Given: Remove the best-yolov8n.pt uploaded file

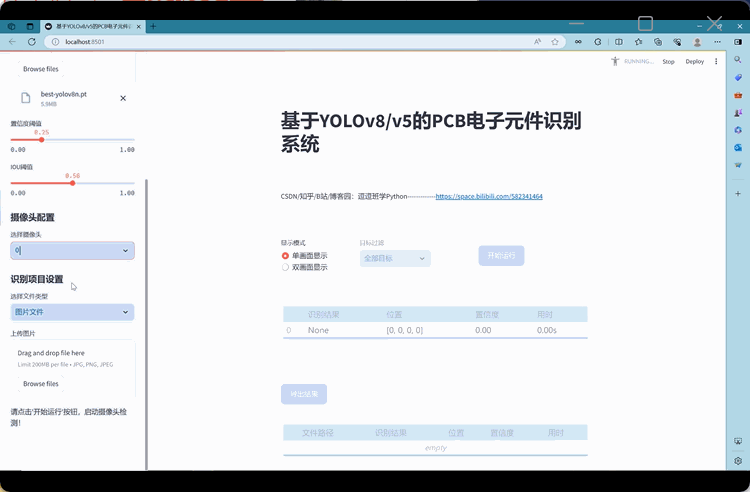Looking at the screenshot, I should tap(123, 98).
